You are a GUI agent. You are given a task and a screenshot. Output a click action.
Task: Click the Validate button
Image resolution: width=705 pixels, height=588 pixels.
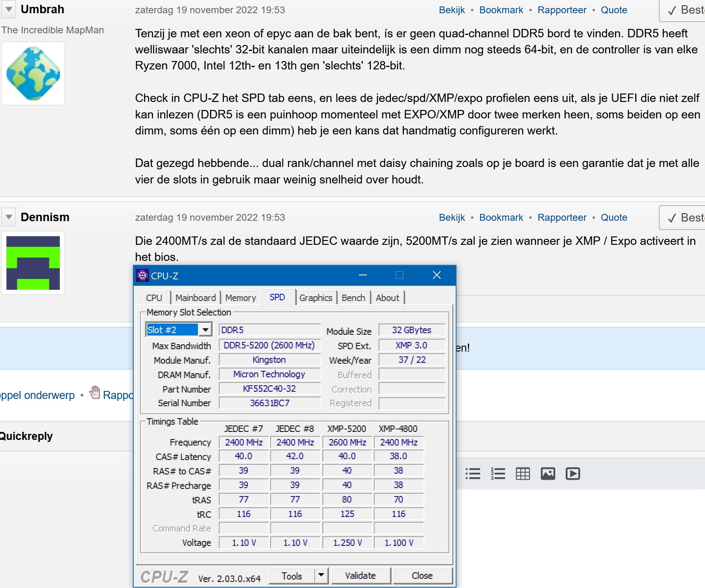(x=361, y=576)
